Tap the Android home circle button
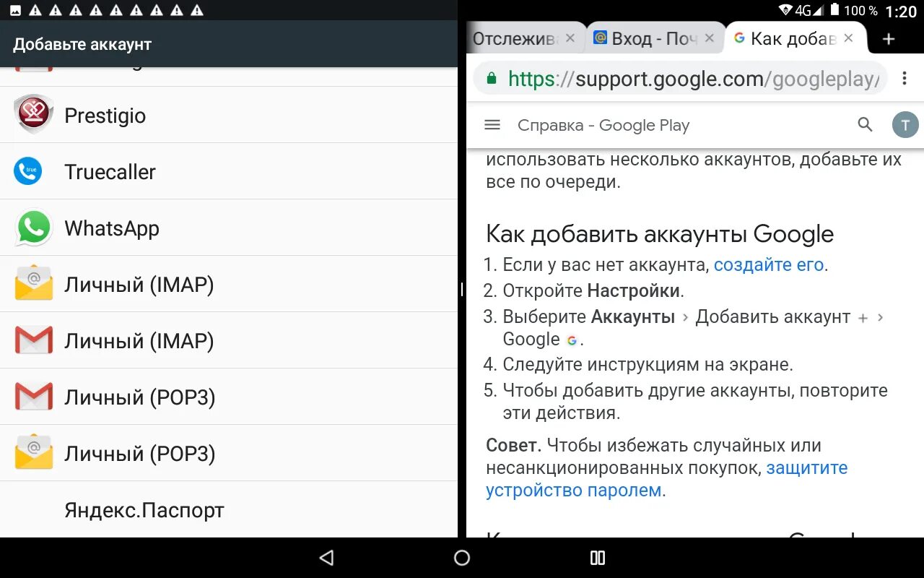This screenshot has width=924, height=578. 462,558
